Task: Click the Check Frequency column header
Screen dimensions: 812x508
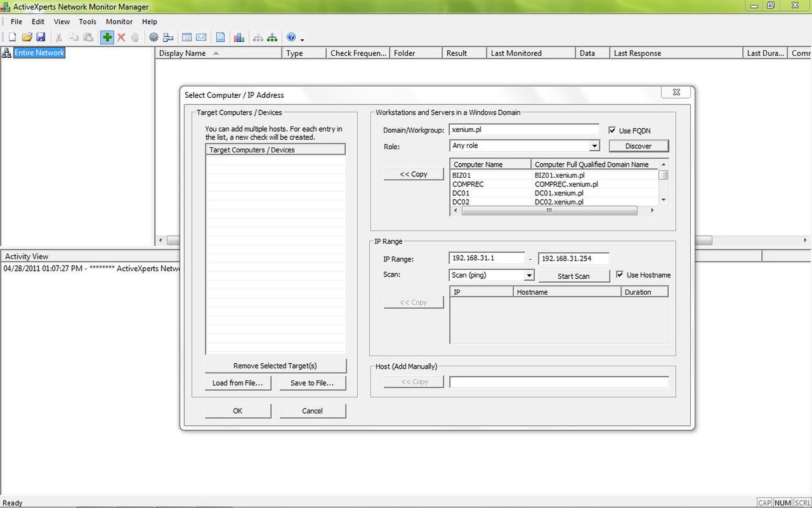Action: click(x=358, y=53)
